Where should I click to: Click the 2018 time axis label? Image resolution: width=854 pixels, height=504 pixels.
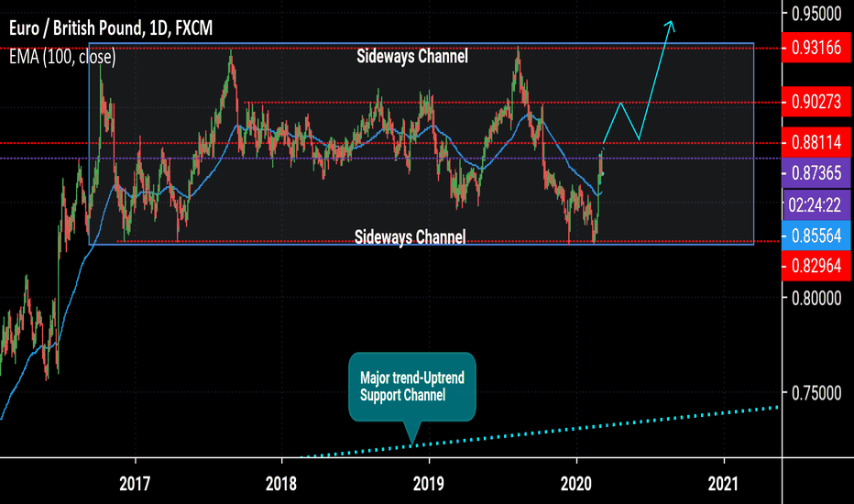pyautogui.click(x=281, y=483)
